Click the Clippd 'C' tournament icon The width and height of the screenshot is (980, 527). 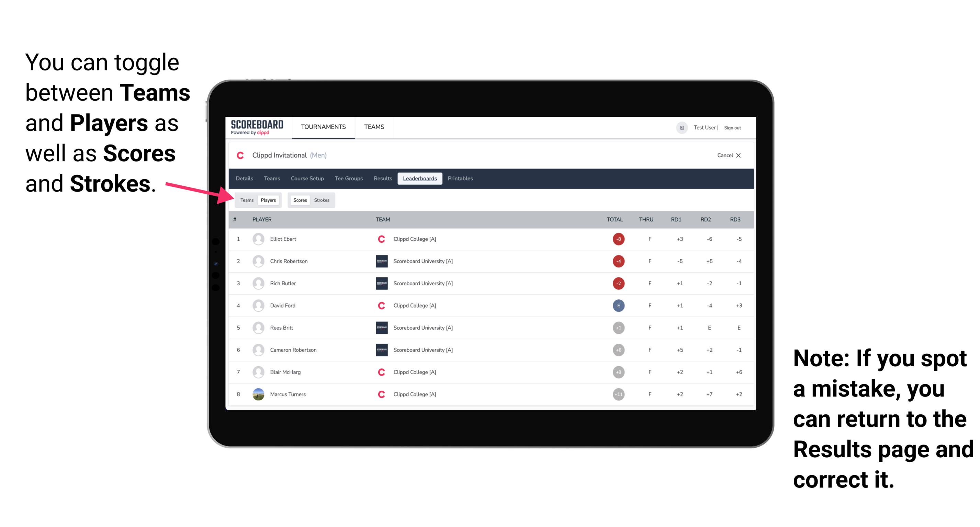239,156
